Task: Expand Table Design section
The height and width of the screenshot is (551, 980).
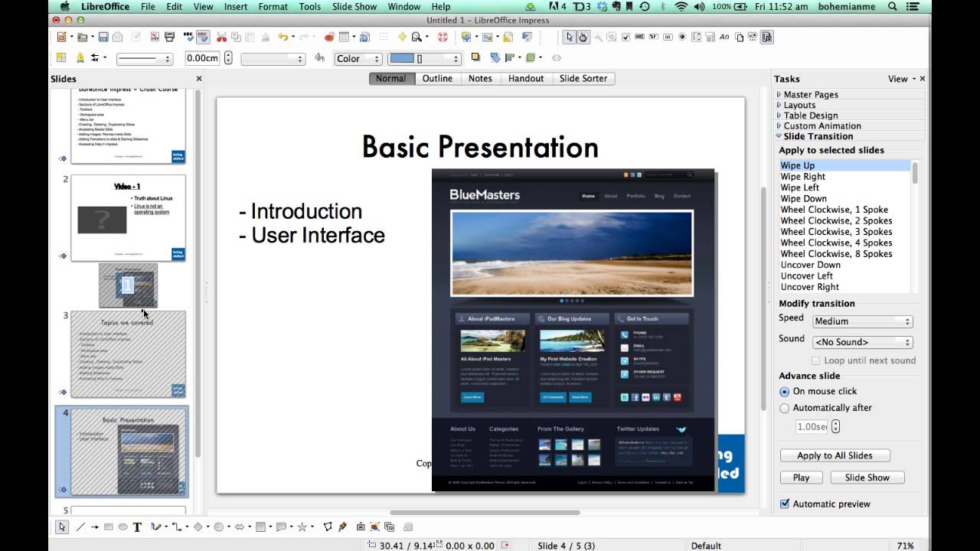Action: click(x=809, y=116)
